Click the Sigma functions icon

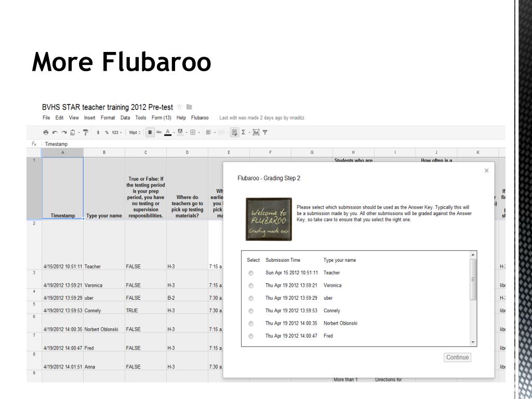pos(243,132)
